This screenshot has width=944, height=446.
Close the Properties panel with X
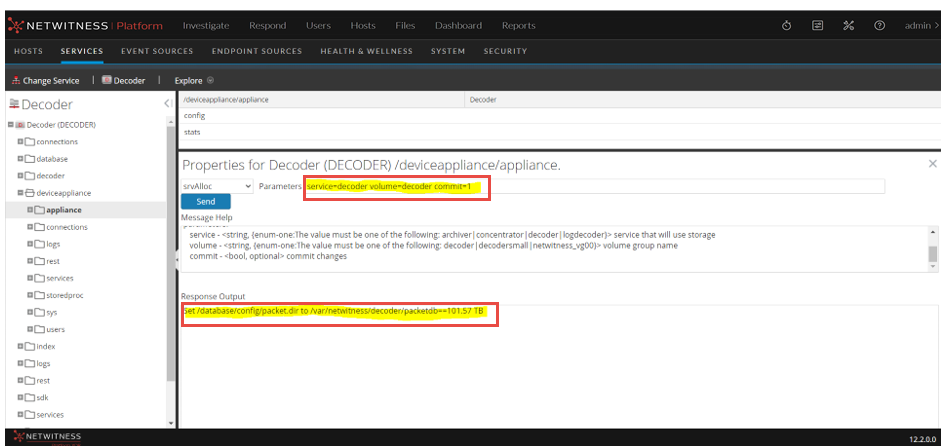pyautogui.click(x=932, y=163)
